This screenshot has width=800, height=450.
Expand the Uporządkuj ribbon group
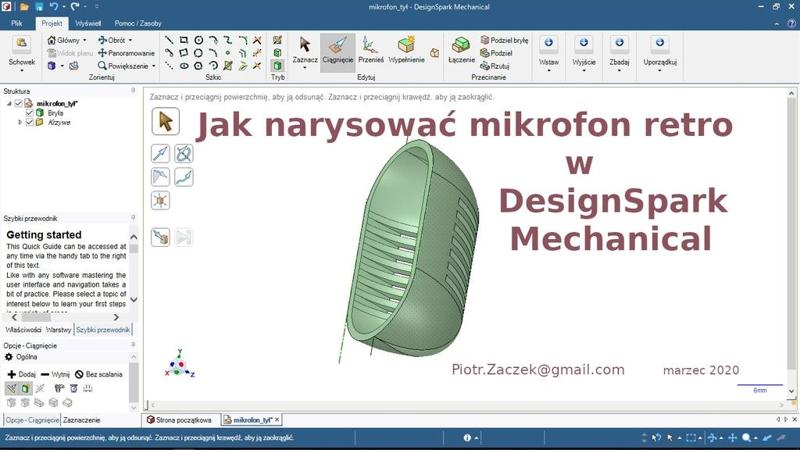point(660,54)
